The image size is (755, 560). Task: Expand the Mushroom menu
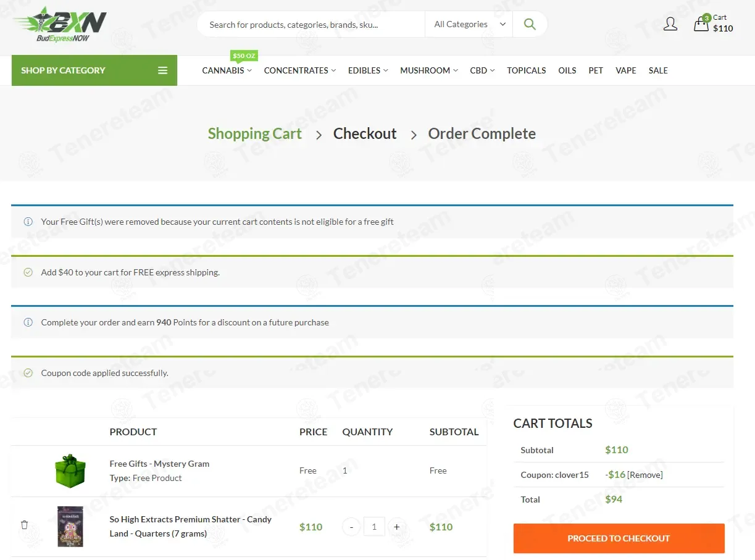[x=429, y=70]
